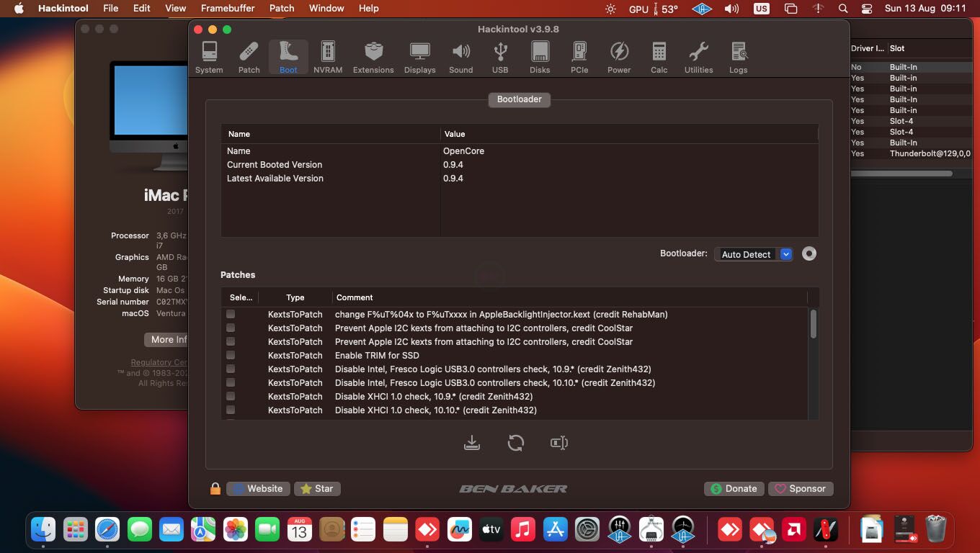Image resolution: width=980 pixels, height=553 pixels.
Task: Visit the Website button
Action: [258, 488]
